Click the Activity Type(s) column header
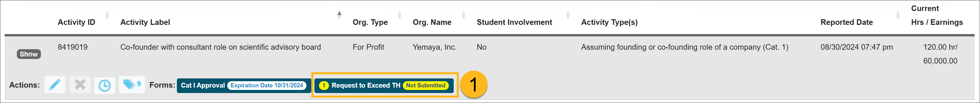Screen dimensions: 980x103 [x=609, y=22]
